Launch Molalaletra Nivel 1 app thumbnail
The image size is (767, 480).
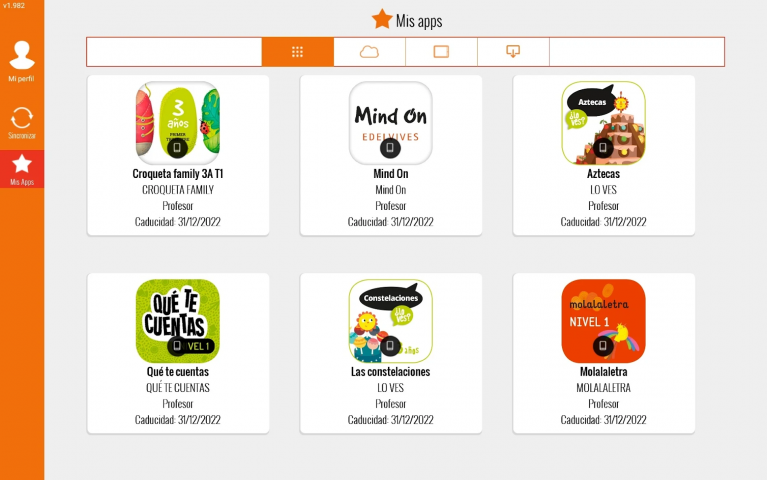click(603, 321)
